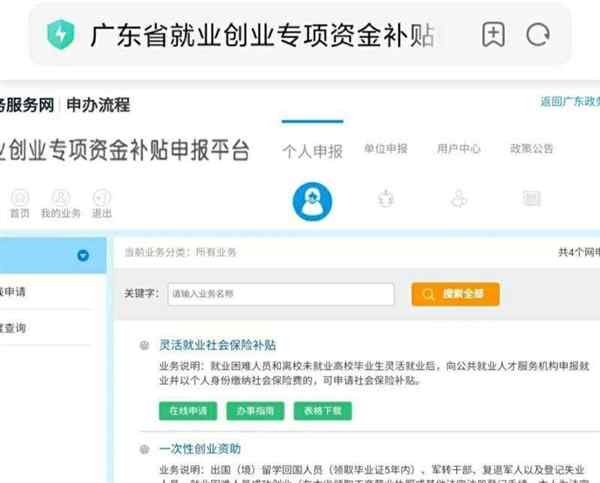600x483 pixels.
Task: Click 办事指南 under 灵活就业社会保险补贴
Action: pos(255,411)
